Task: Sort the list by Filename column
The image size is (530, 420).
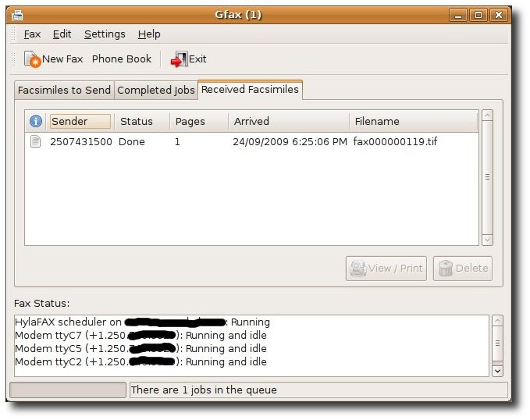Action: tap(414, 122)
